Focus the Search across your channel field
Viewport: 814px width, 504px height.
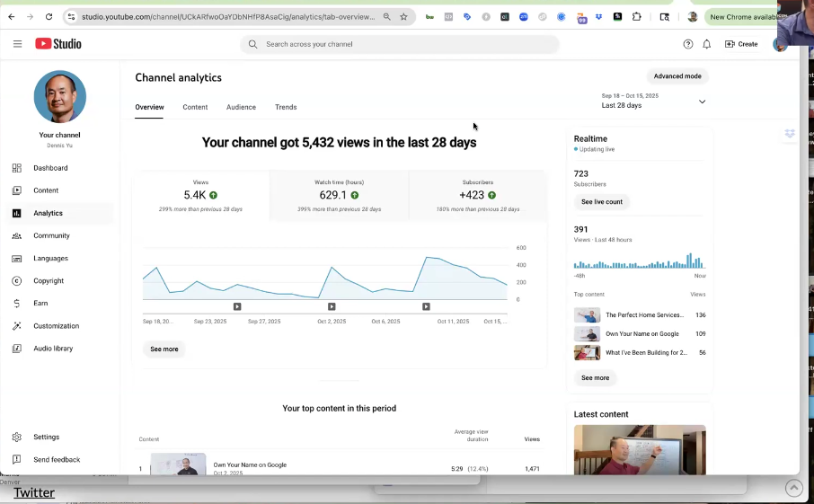pos(399,44)
